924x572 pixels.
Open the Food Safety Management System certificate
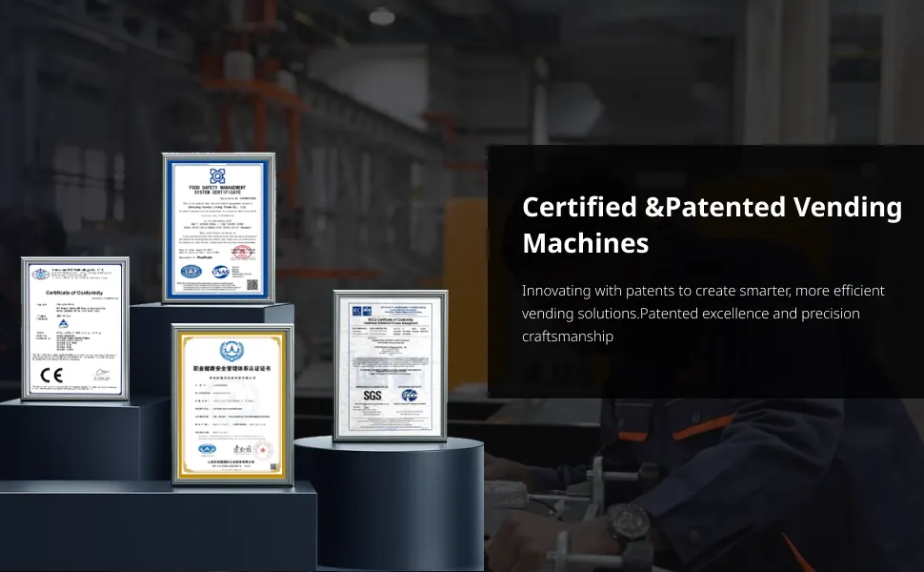(218, 227)
